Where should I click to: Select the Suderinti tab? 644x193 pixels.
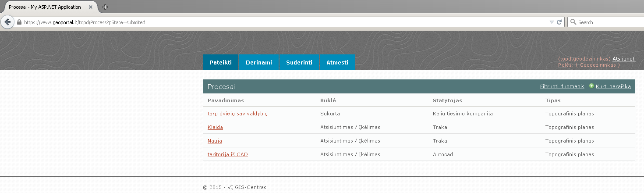(x=299, y=62)
